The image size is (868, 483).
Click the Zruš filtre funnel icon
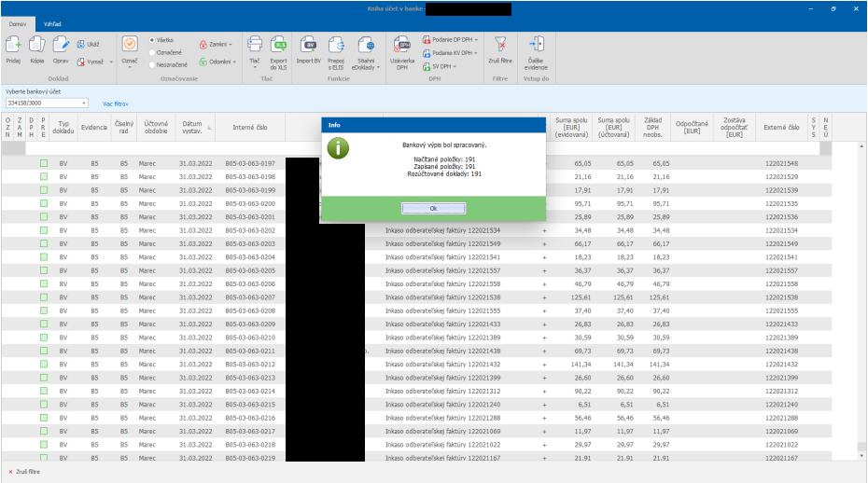500,45
